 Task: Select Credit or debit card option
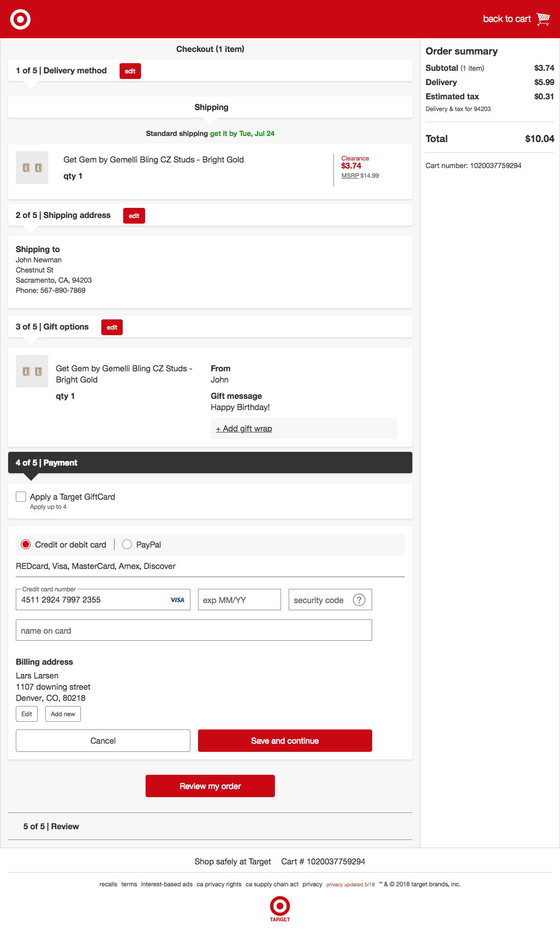(x=25, y=545)
